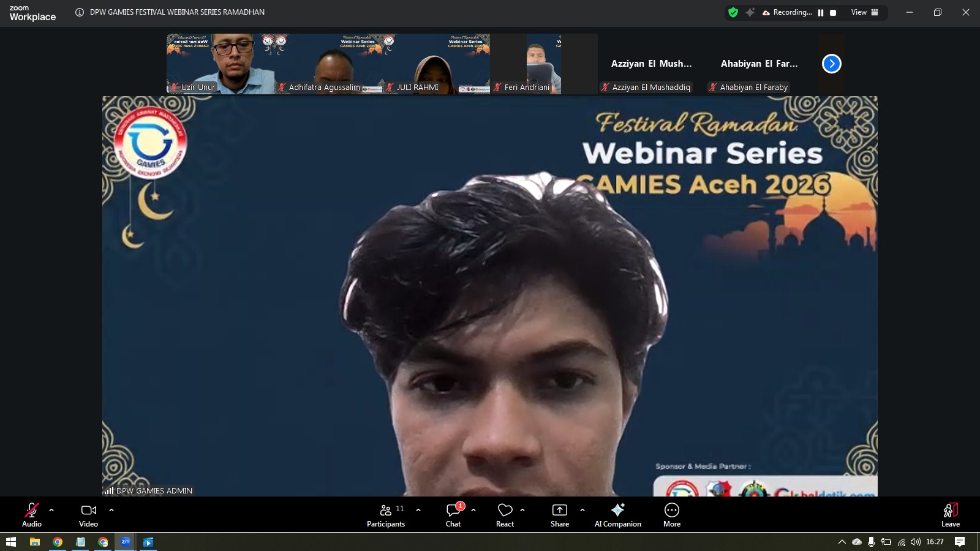Expand the Share options arrow
Image resolution: width=980 pixels, height=551 pixels.
click(582, 509)
